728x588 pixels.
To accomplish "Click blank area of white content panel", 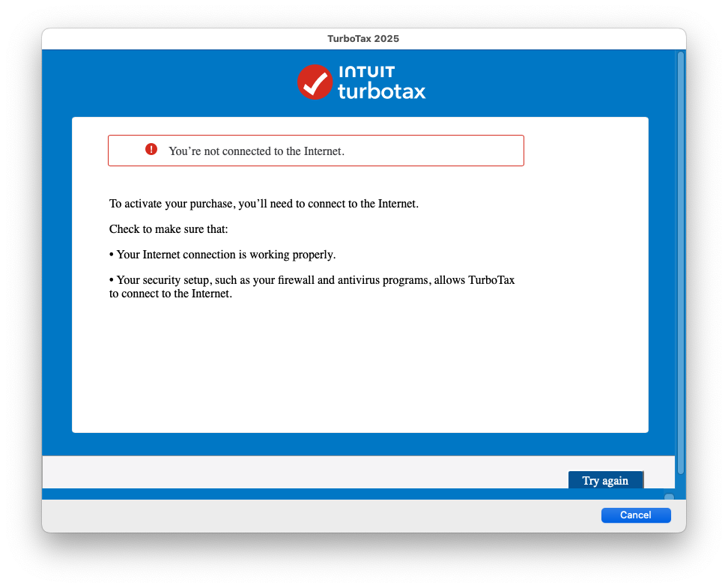I will 360,367.
